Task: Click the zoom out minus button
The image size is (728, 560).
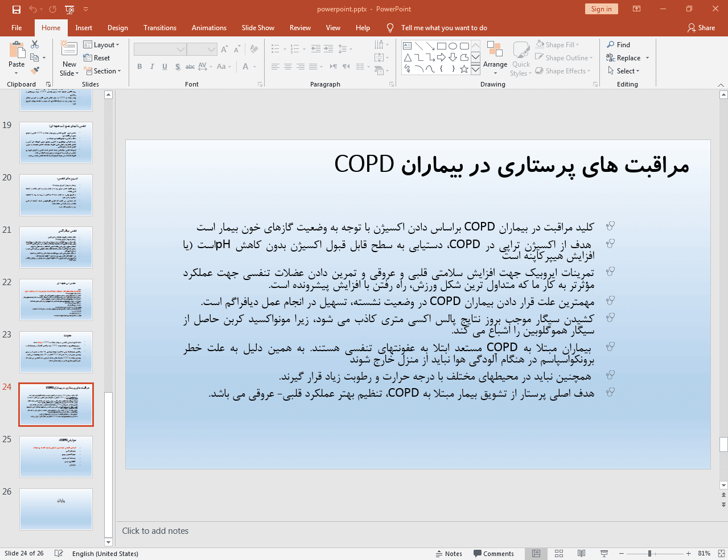Action: [622, 553]
